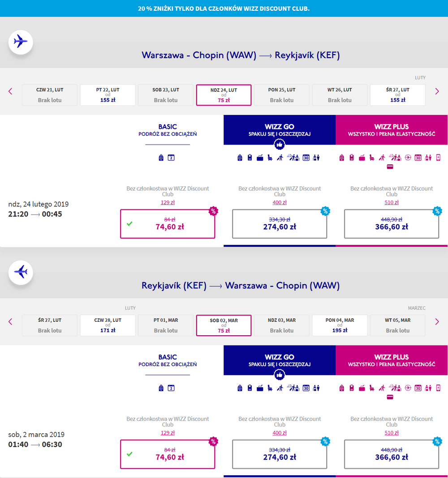
Task: Select return date CZW 28, LUT 171 zł
Action: point(108,325)
